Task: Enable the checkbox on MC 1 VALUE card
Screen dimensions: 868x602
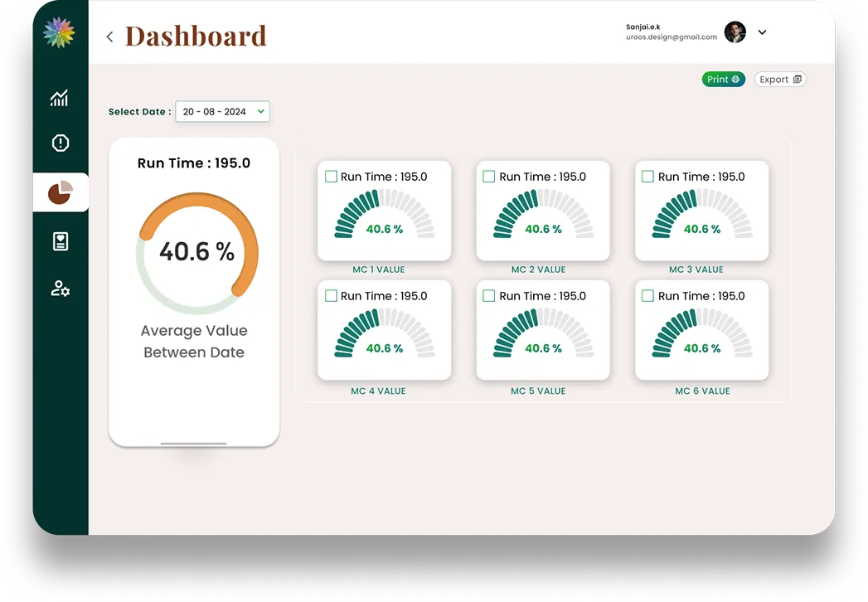Action: point(331,177)
